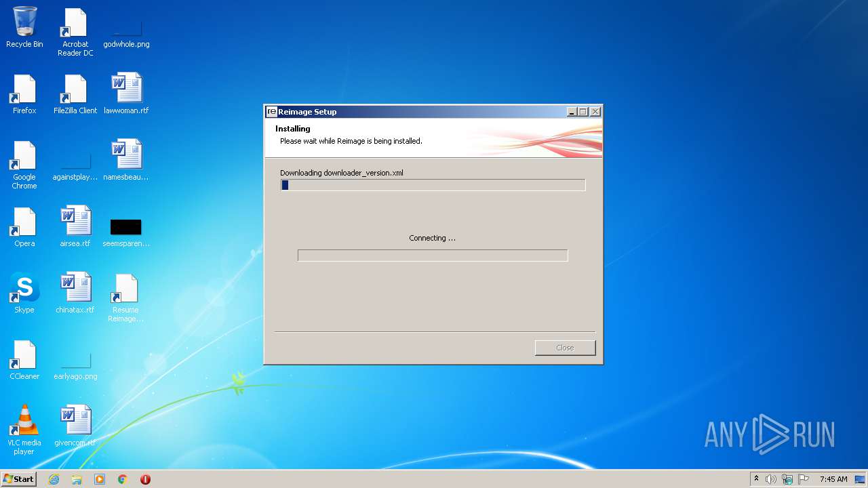868x488 pixels.
Task: Click the red Reimage setup taskbar icon
Action: (145, 479)
